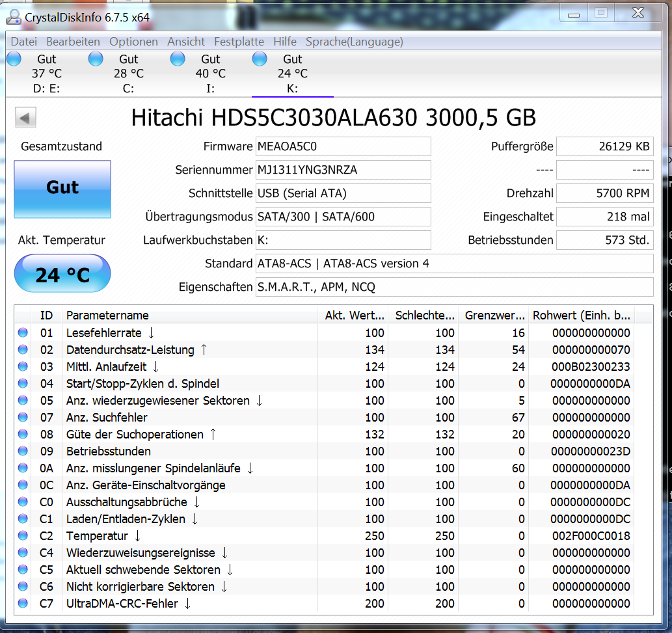
Task: Click the Seriennummer field MJ1311YNG3NRZA
Action: 343,170
